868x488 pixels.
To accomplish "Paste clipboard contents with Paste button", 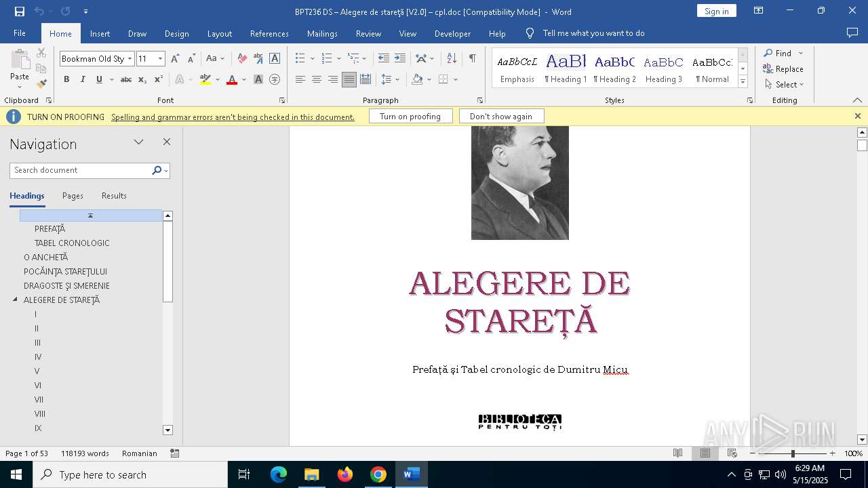I will tap(20, 69).
